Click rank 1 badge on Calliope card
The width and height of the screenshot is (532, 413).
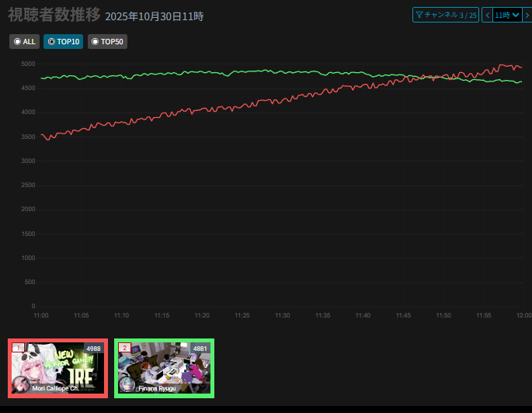(x=18, y=348)
